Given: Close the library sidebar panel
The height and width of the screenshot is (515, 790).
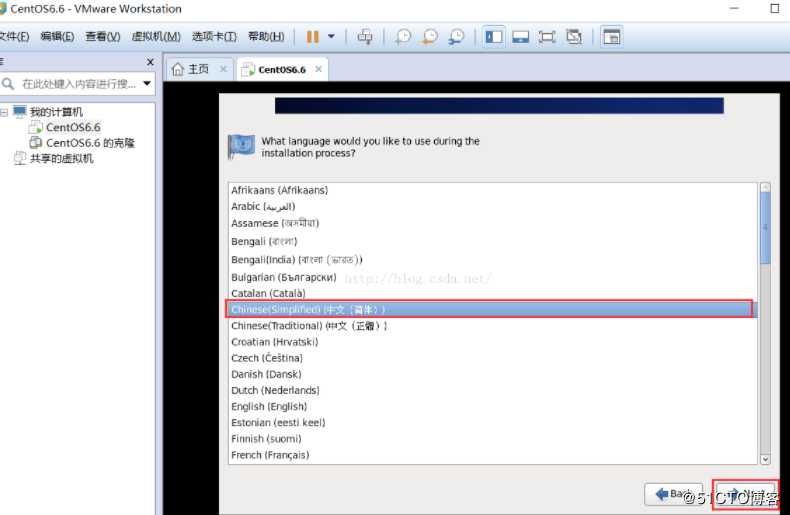Looking at the screenshot, I should point(150,61).
